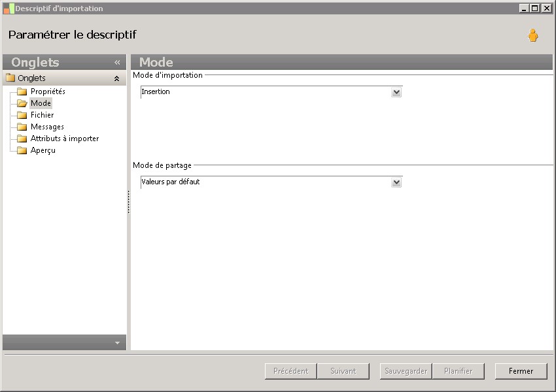Click the Planifier button
The height and width of the screenshot is (392, 556).
click(458, 371)
